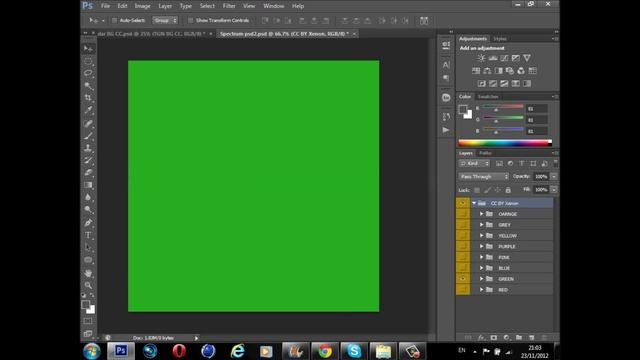Open the Auto-Select Group dropdown
Viewport: 640px width, 360px height.
pos(165,20)
